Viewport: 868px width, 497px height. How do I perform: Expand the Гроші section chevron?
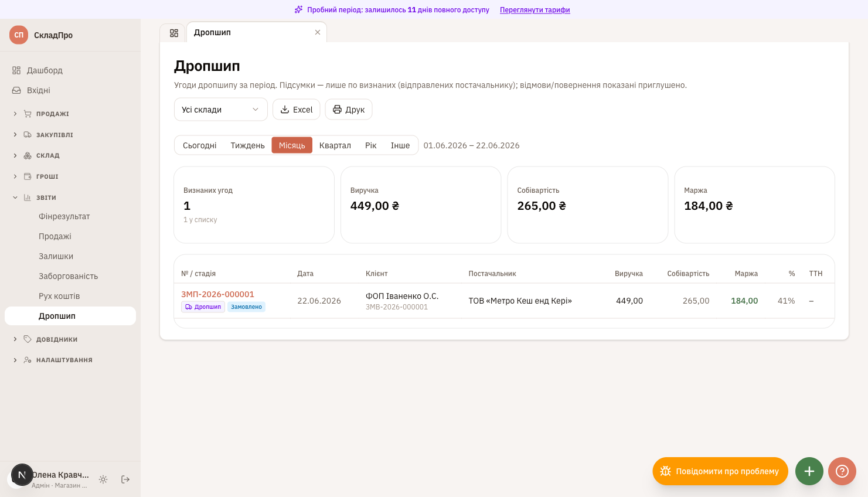[15, 176]
